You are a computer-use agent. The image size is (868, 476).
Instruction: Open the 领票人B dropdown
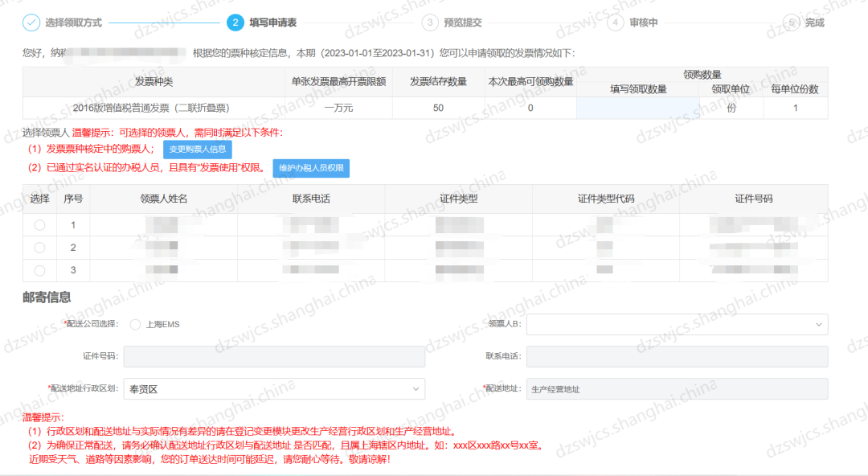pos(677,324)
